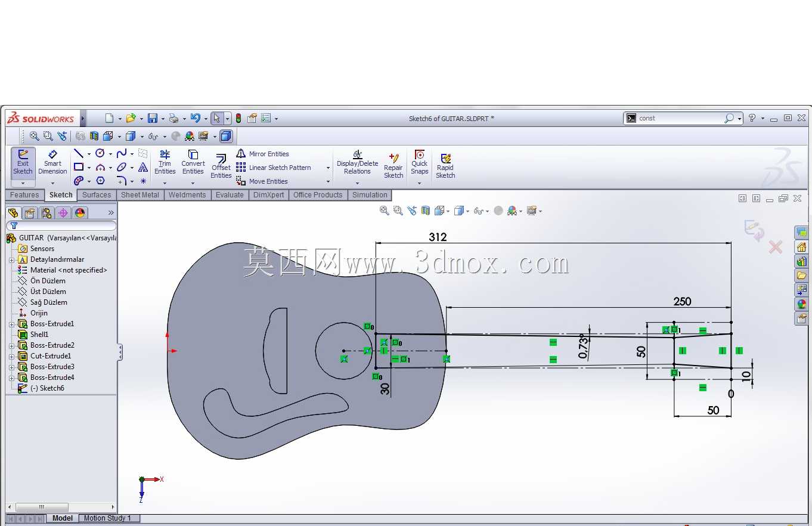Switch to the Weldments tab
Screen dimensions: 812x526
pos(187,195)
